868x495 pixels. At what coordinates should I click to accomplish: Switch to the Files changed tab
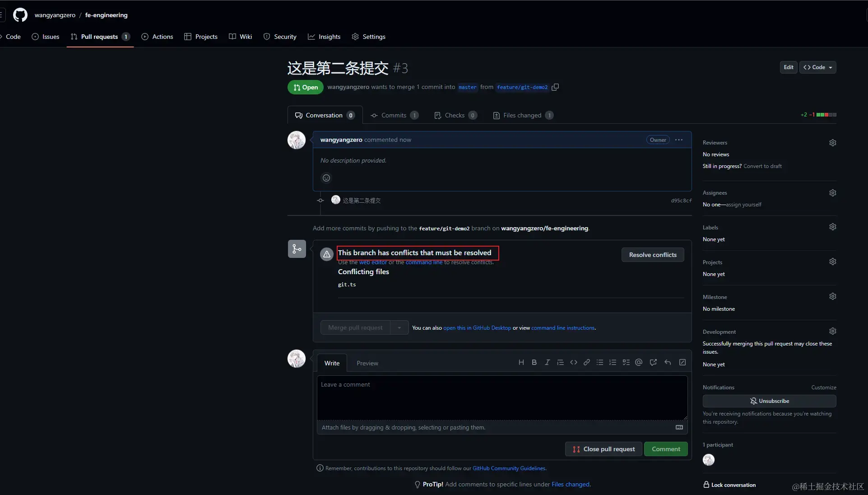click(x=523, y=115)
